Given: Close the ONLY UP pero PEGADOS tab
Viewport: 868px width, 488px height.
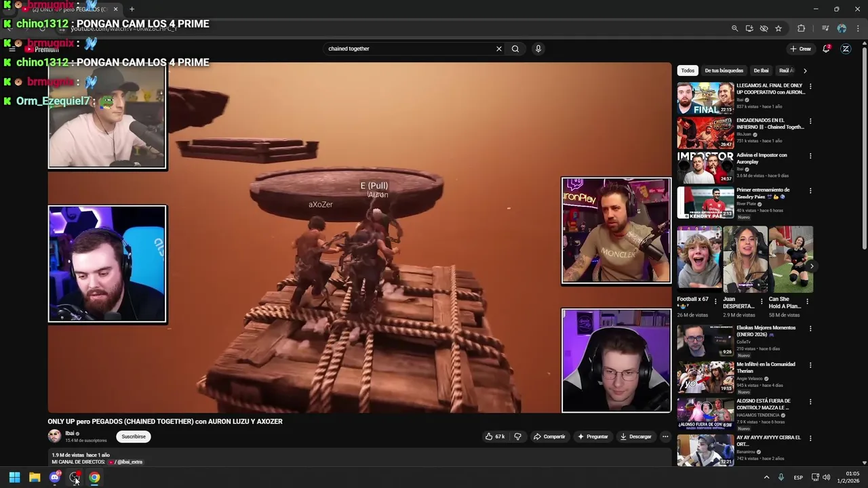Looking at the screenshot, I should point(115,9).
